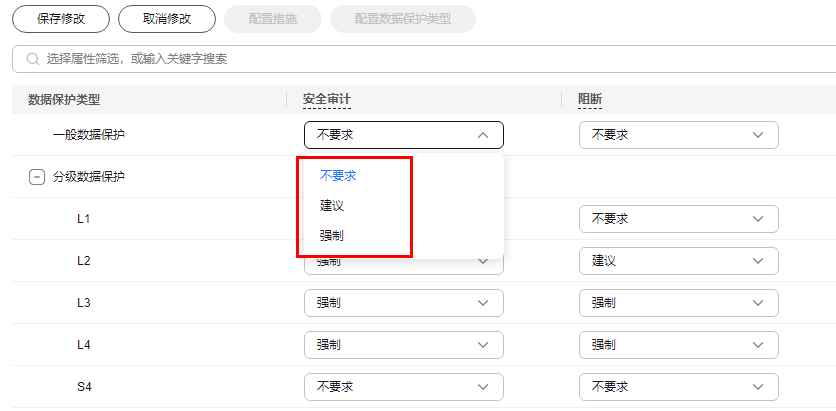Select 不要求 option in open dropdown
The width and height of the screenshot is (836, 411).
(x=338, y=175)
